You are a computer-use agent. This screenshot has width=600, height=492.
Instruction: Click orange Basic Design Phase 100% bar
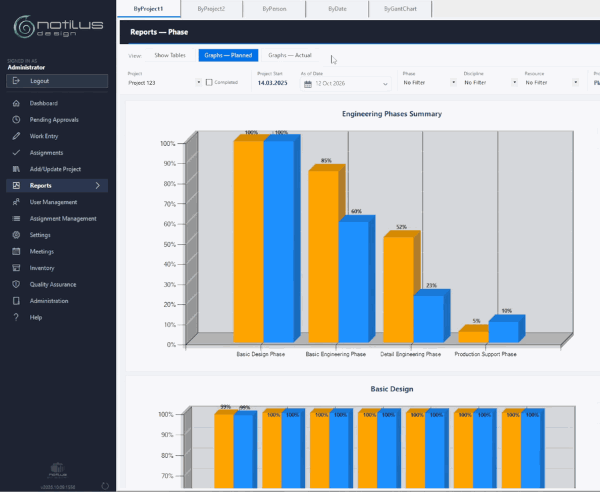(x=249, y=242)
